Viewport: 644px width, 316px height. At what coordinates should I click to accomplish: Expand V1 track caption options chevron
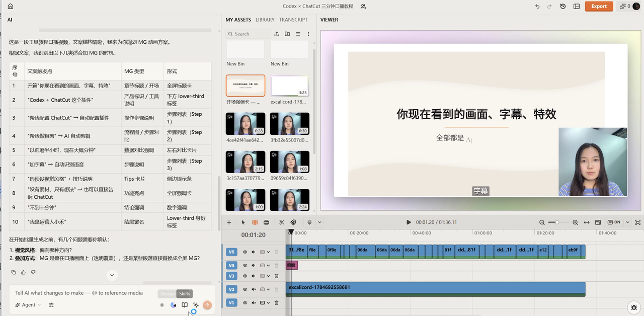coord(268,302)
